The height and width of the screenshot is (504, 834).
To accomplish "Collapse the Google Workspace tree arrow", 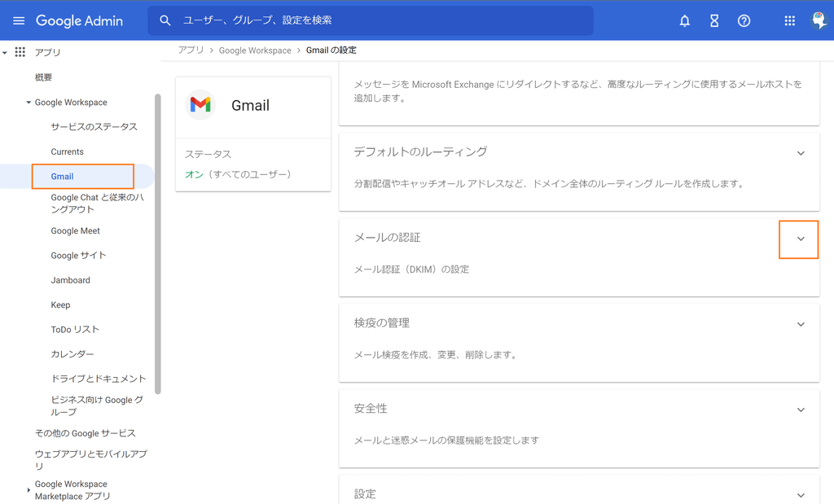I will (29, 102).
